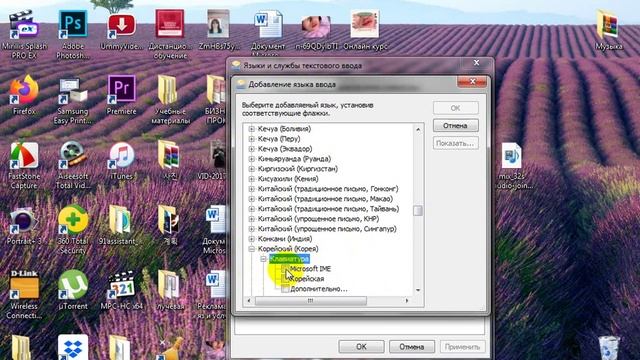Expand the Кечуа (Эквадор) node

coord(252,149)
